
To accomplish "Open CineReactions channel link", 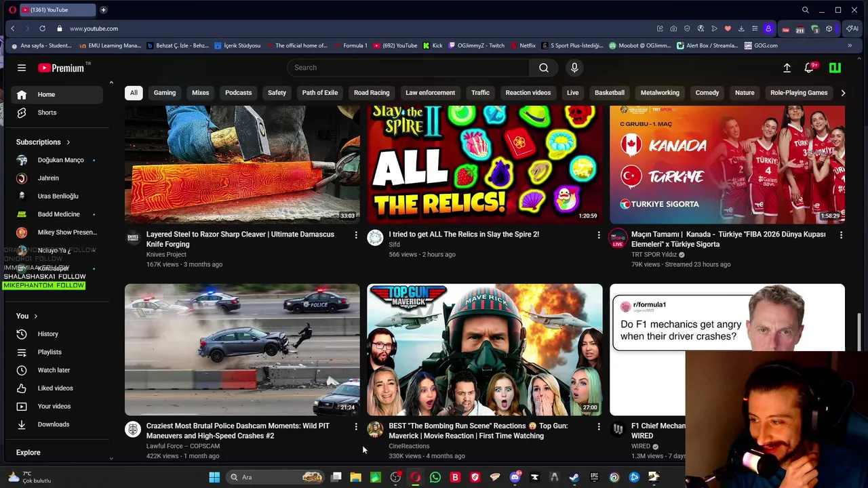I will pos(409,446).
